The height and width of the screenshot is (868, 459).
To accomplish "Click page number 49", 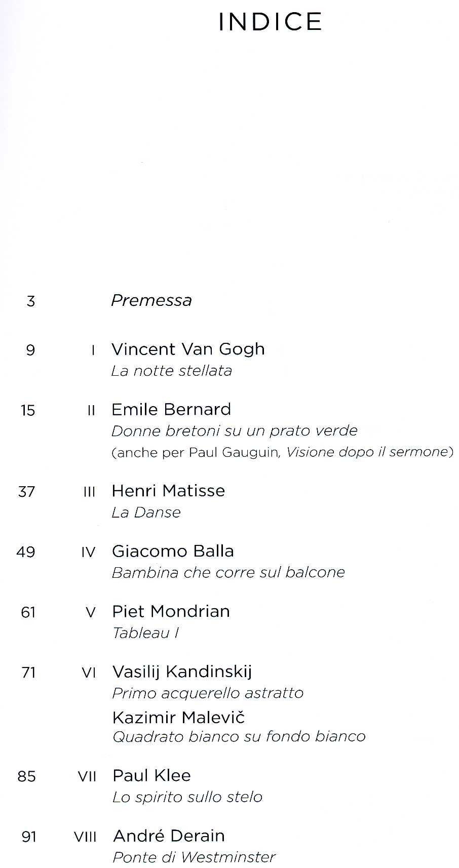I will (x=26, y=551).
